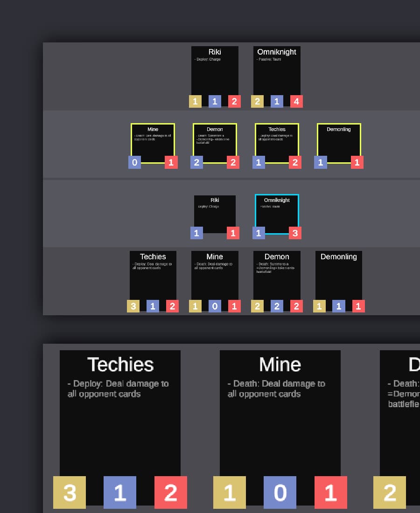Click large blue 1 badge on enlarged Techies
Viewport: 420px width, 513px height.
click(120, 492)
